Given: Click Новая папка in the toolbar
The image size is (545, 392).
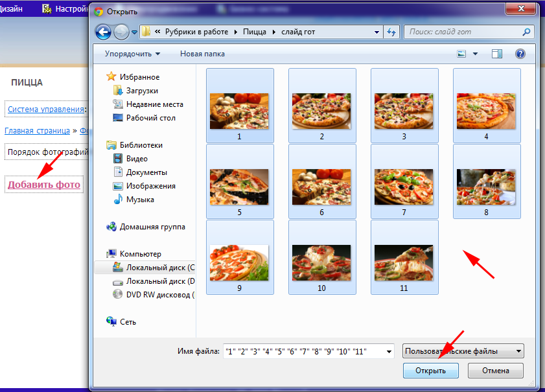Looking at the screenshot, I should 202,54.
